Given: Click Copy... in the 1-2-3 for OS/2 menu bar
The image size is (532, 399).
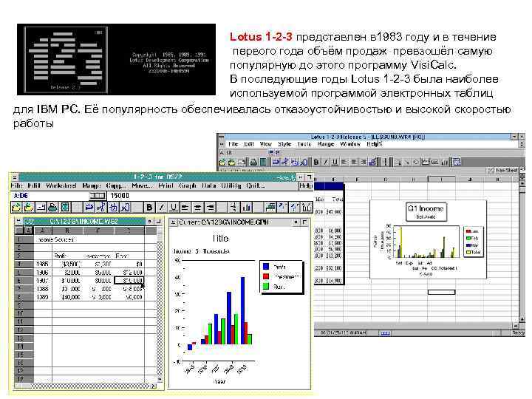Looking at the screenshot, I should [116, 185].
